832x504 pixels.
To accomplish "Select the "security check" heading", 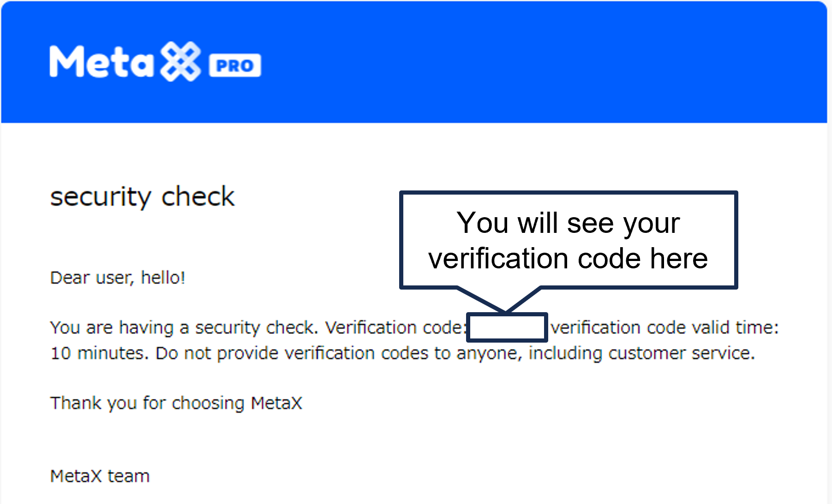I will tap(142, 197).
